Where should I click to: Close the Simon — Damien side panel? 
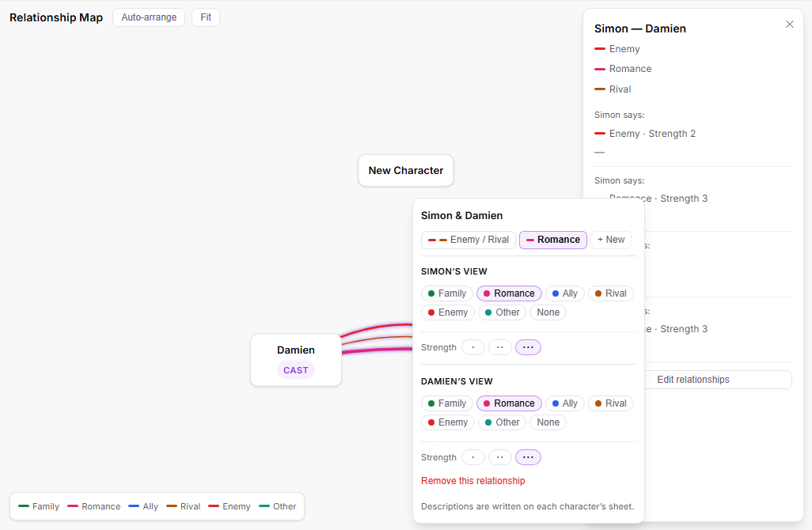click(x=789, y=25)
